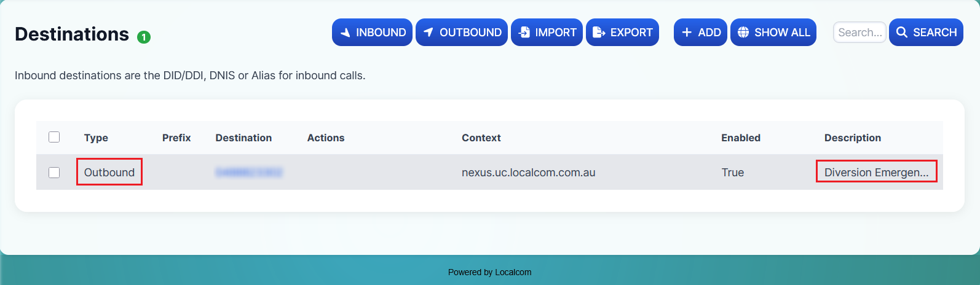
Task: Check the Outbound destination row checkbox
Action: [54, 173]
